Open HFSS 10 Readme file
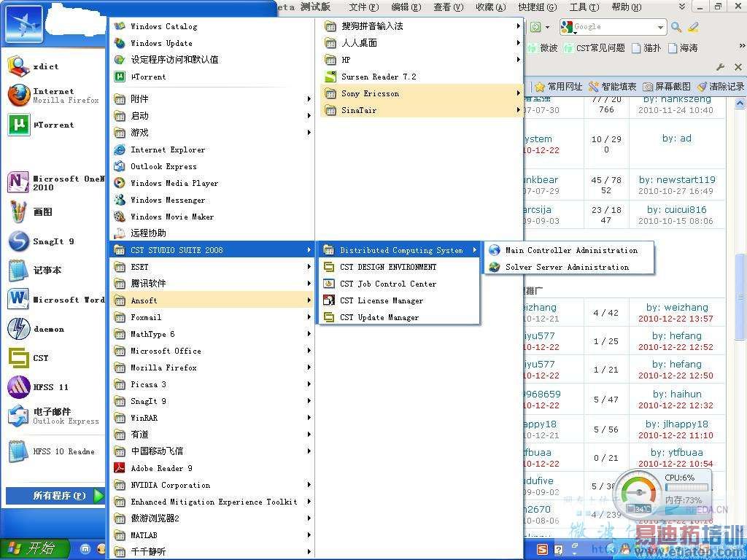Image resolution: width=747 pixels, height=560 pixels. tap(53, 451)
